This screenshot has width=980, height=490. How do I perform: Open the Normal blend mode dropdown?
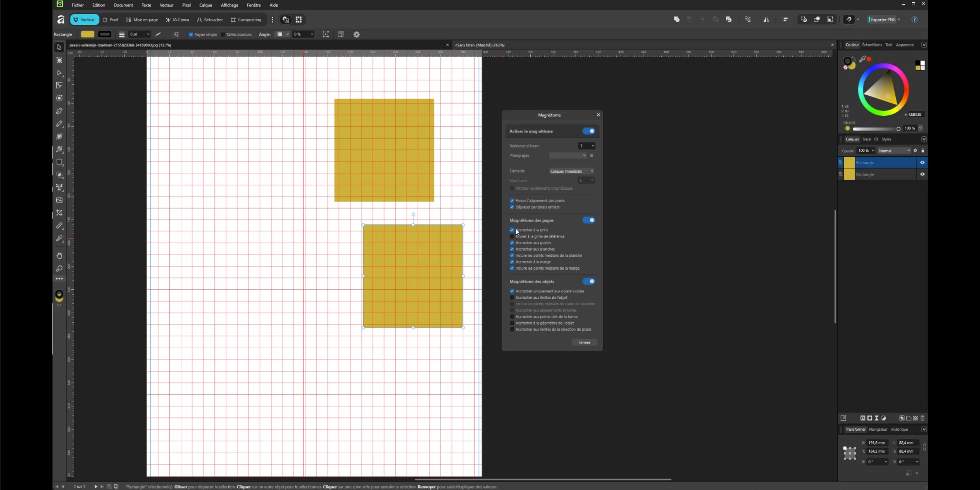point(894,151)
